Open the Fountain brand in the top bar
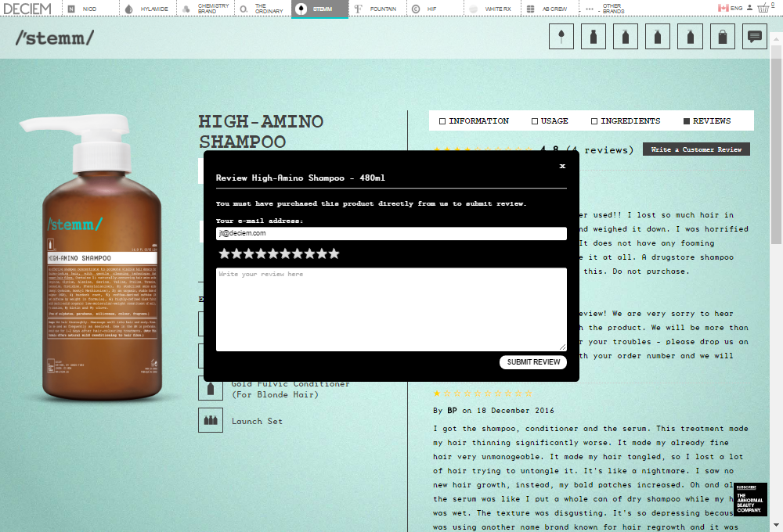 (x=377, y=9)
